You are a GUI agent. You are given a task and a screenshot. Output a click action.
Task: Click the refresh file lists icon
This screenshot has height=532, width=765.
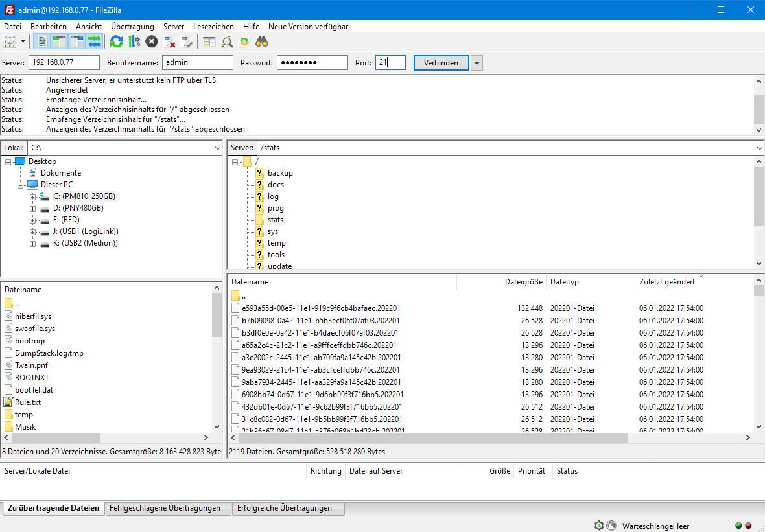point(116,41)
